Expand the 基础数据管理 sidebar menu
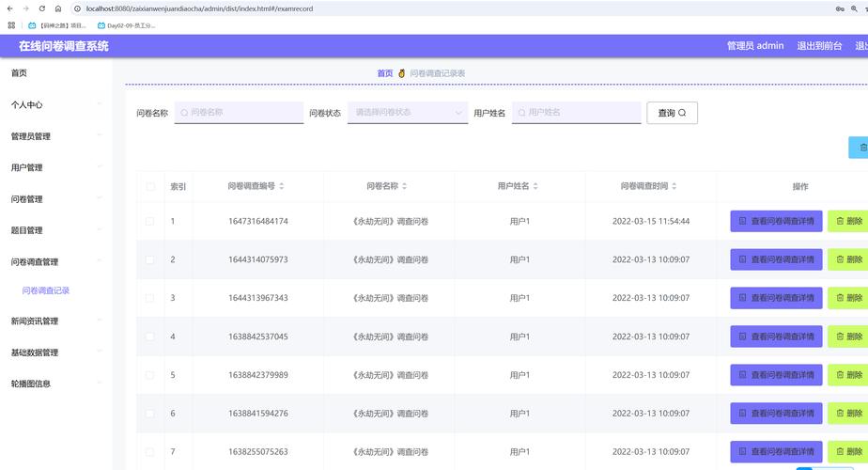The height and width of the screenshot is (470, 868). click(55, 352)
